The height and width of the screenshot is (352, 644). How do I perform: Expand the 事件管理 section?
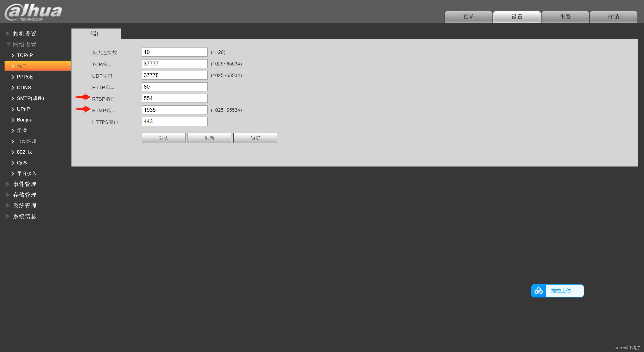(25, 184)
